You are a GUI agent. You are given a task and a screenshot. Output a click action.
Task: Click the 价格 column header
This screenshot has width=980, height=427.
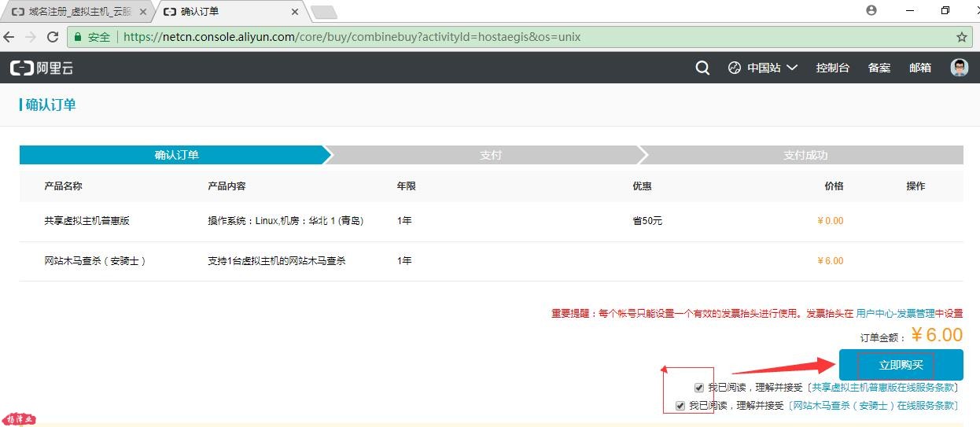point(834,186)
